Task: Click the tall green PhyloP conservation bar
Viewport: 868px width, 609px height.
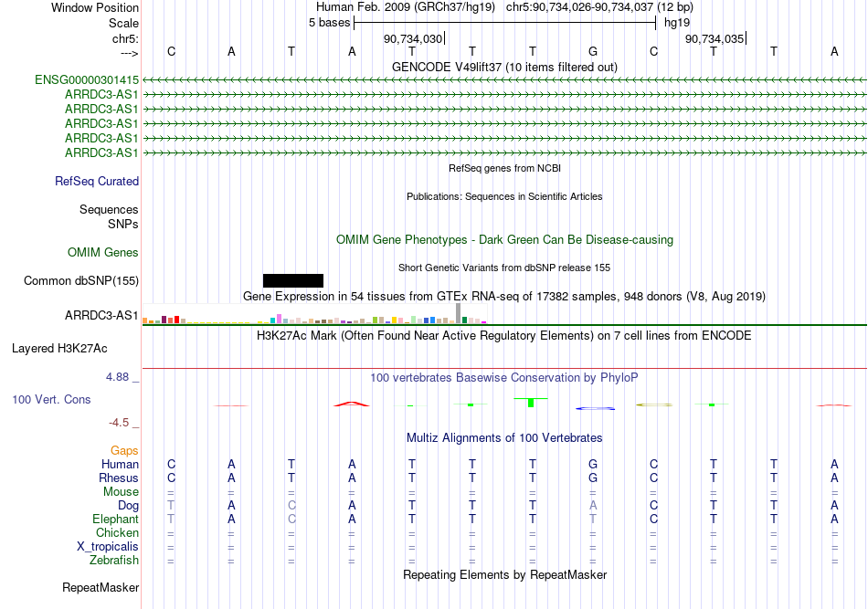Action: coord(531,402)
